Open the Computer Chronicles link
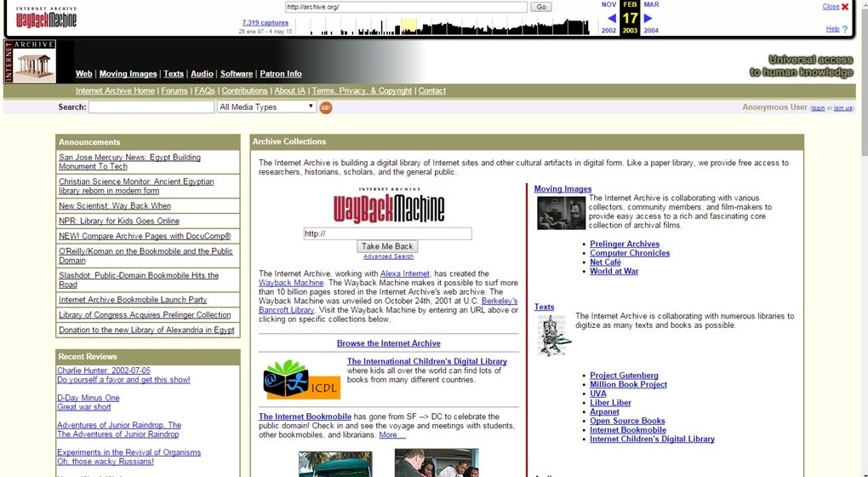 [630, 253]
